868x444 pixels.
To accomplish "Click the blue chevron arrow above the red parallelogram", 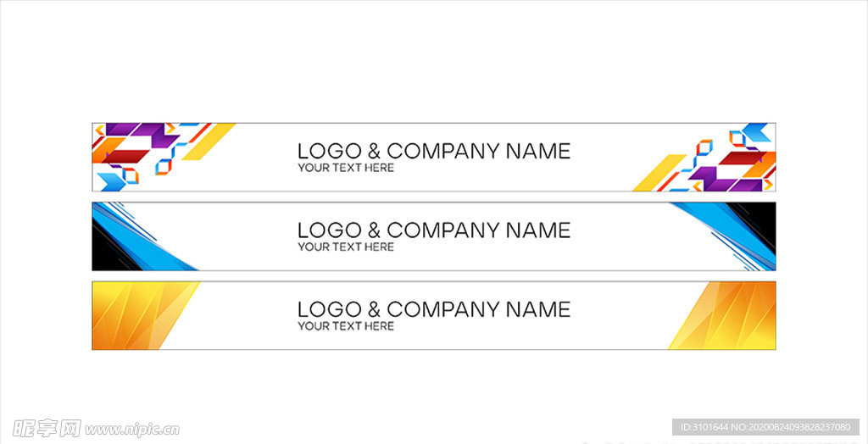I will (x=756, y=132).
